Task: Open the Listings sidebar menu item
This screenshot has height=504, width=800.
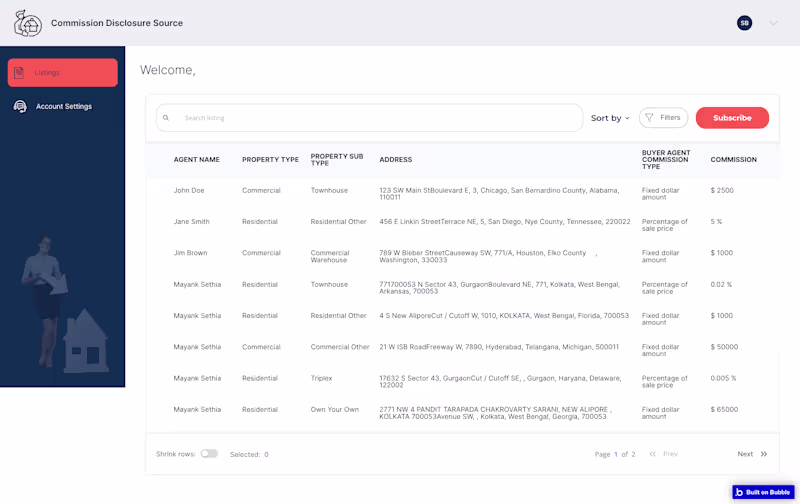Action: point(62,72)
